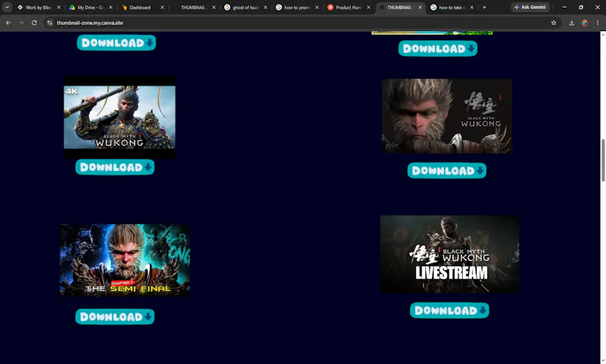The width and height of the screenshot is (606, 364).
Task: Close the how to take tab
Action: click(x=471, y=8)
